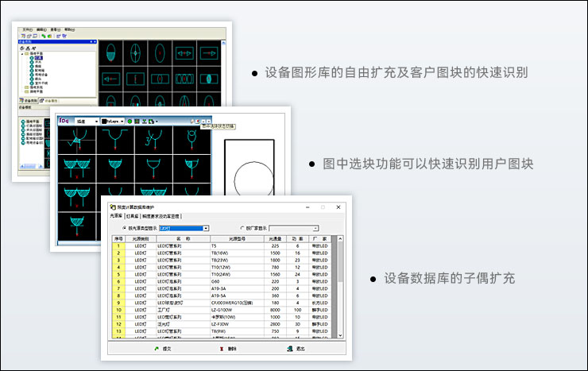Switch to the 灯具库 tab
Screen dimensions: 588x371
[x=132, y=215]
